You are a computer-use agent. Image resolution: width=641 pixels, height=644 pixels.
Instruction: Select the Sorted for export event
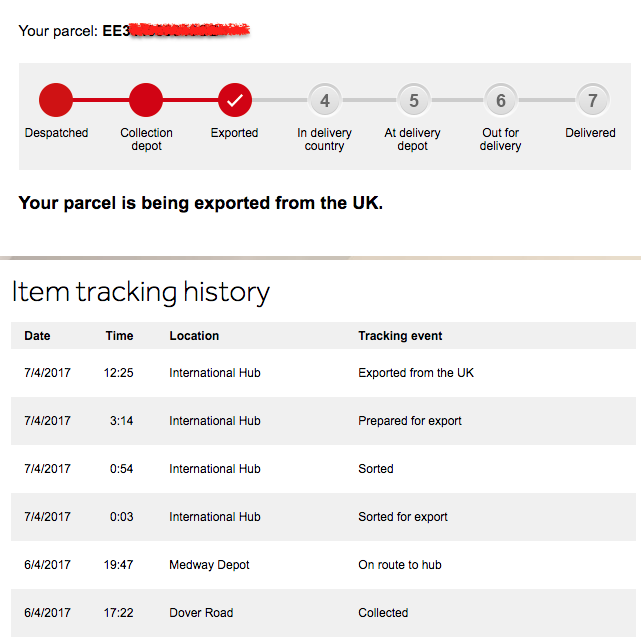point(403,517)
